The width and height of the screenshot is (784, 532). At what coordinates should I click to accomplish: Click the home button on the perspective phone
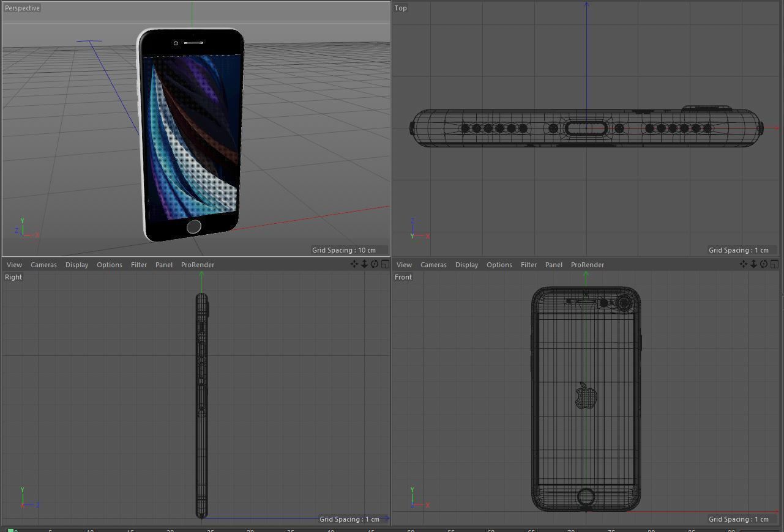[x=193, y=226]
